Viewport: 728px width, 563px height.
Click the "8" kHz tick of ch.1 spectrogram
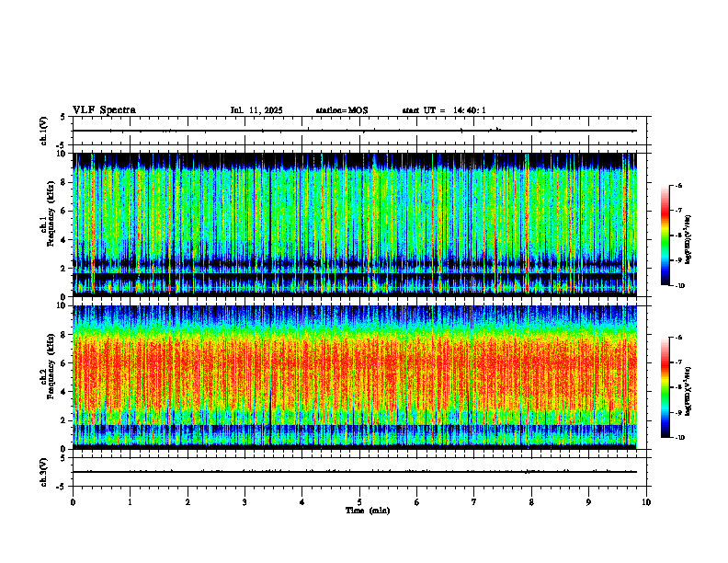[64, 182]
